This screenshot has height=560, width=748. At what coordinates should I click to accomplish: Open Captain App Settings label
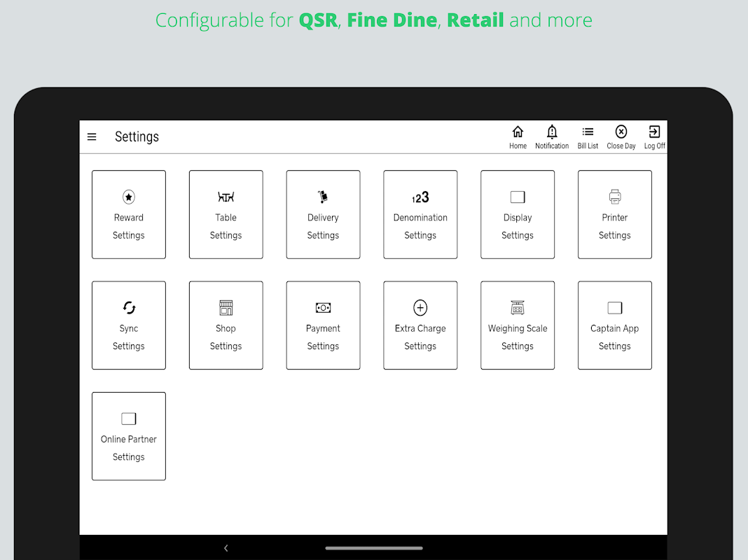pyautogui.click(x=615, y=337)
